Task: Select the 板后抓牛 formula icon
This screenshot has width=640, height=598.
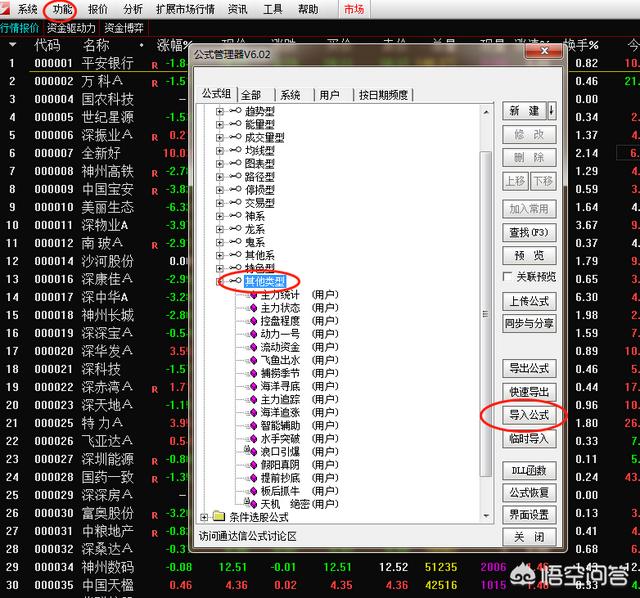Action: point(252,491)
